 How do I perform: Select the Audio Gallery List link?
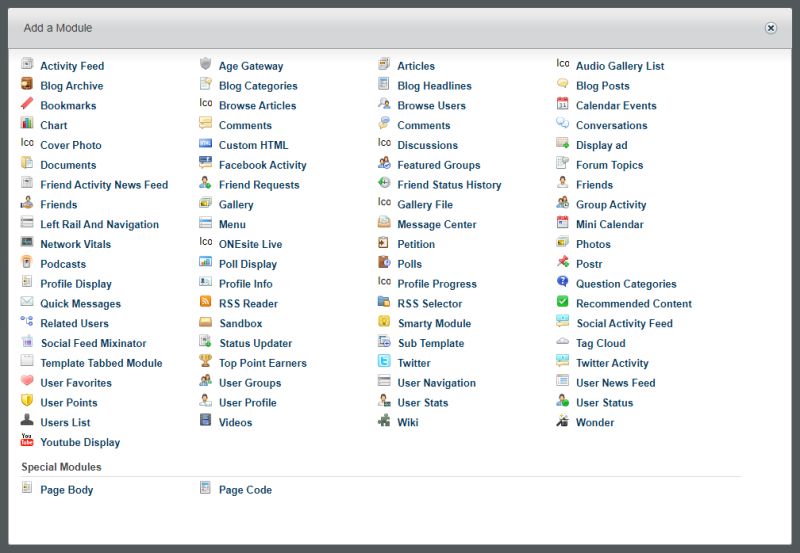click(x=620, y=66)
